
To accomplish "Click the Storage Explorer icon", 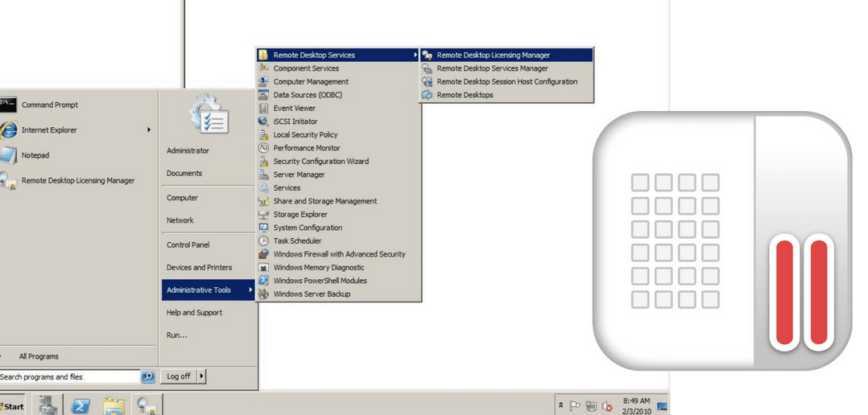I will 264,214.
